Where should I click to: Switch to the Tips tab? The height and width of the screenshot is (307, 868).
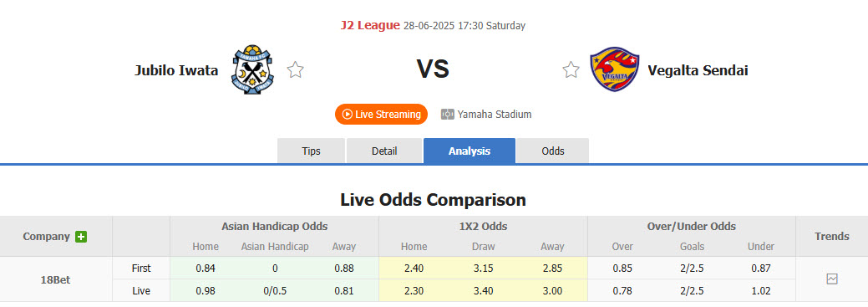coord(311,151)
